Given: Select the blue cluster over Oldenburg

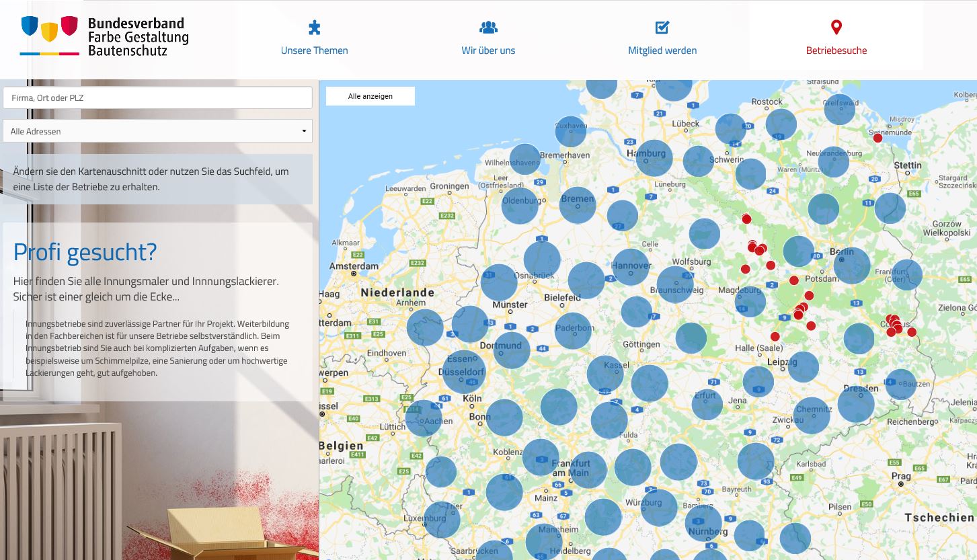Looking at the screenshot, I should coord(520,206).
